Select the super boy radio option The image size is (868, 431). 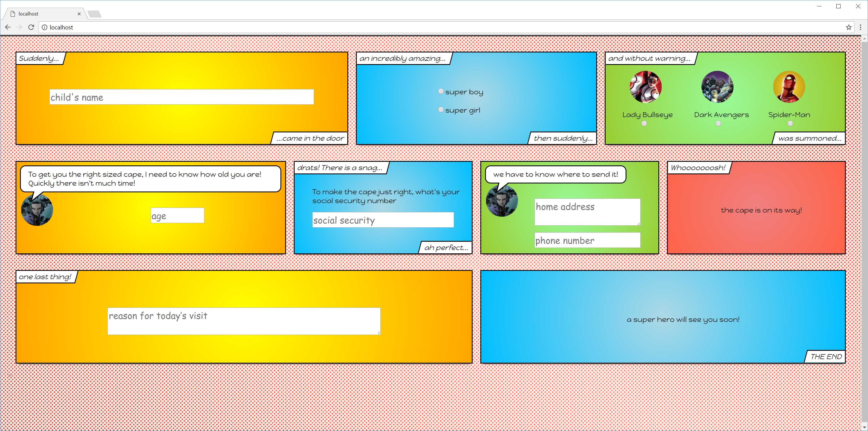click(x=441, y=92)
